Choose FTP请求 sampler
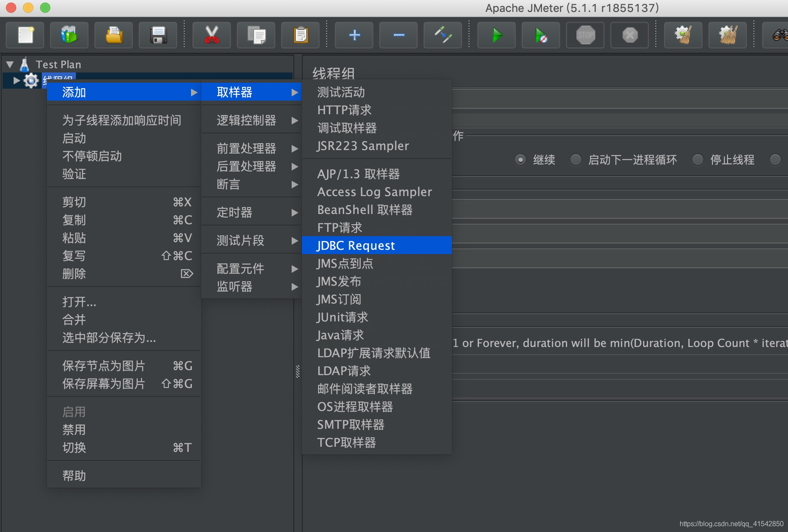Image resolution: width=788 pixels, height=532 pixels. pos(377,228)
